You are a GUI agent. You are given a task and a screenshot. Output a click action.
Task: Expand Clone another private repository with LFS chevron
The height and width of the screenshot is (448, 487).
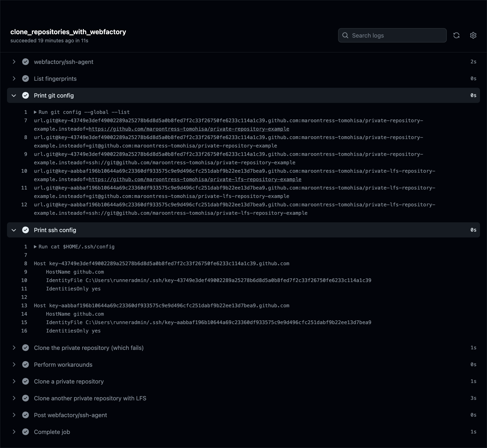click(14, 398)
